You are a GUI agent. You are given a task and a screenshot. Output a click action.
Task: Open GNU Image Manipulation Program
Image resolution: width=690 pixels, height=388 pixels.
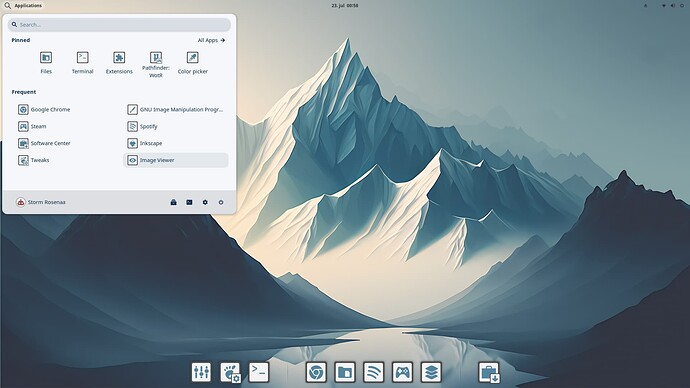pos(176,110)
